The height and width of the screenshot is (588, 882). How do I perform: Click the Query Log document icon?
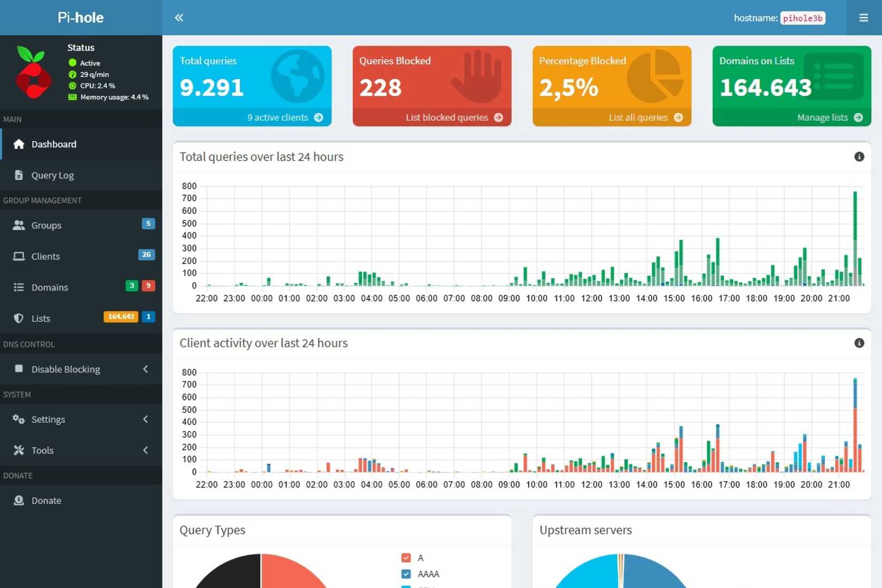click(19, 175)
